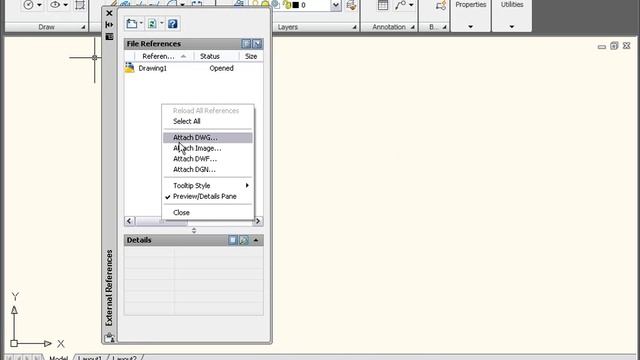Switch File References to tree view
Image resolution: width=640 pixels, height=360 pixels.
pyautogui.click(x=257, y=44)
